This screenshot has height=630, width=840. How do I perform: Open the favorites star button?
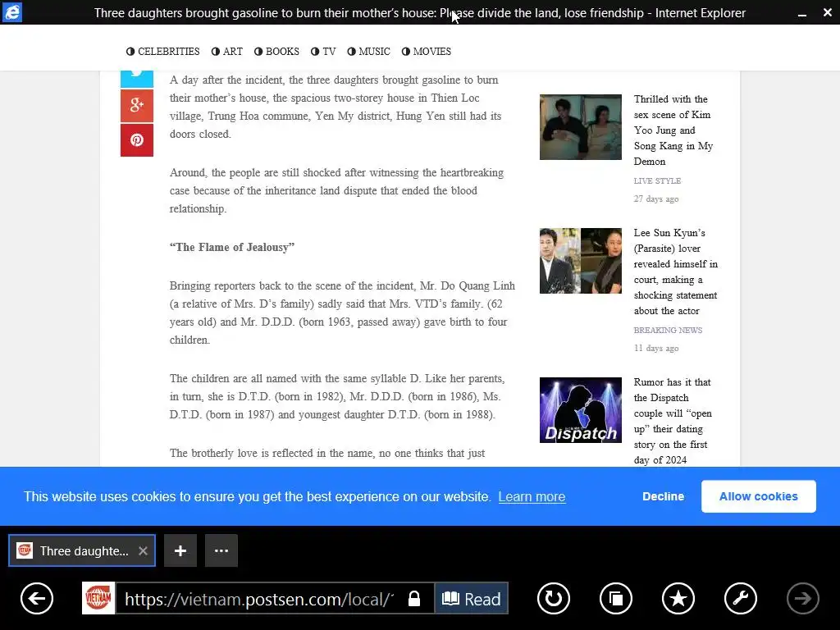coord(678,598)
